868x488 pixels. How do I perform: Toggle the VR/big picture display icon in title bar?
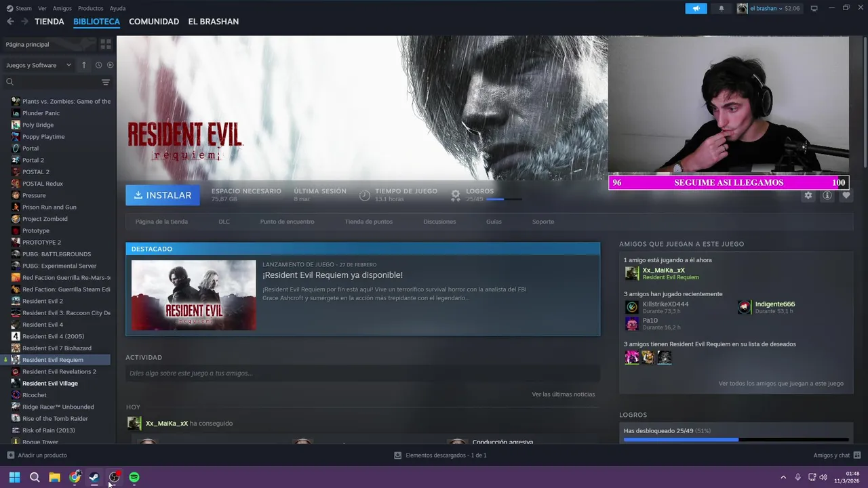pyautogui.click(x=814, y=8)
